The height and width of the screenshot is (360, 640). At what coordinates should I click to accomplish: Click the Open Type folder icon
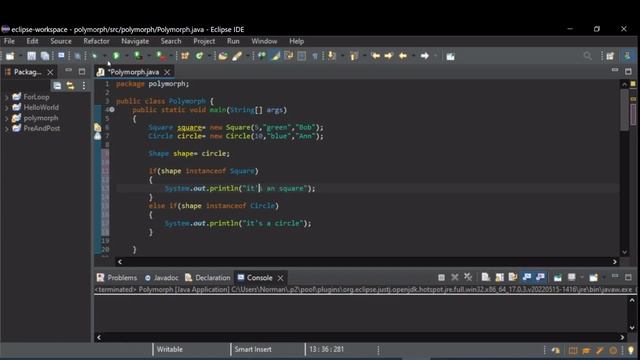[x=223, y=56]
